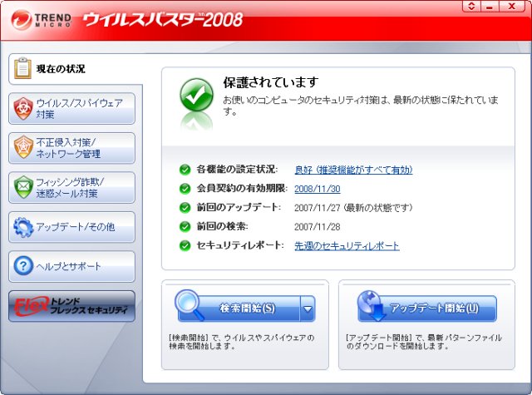
Task: Click green check beside セキュリティレポート
Action: tap(185, 245)
